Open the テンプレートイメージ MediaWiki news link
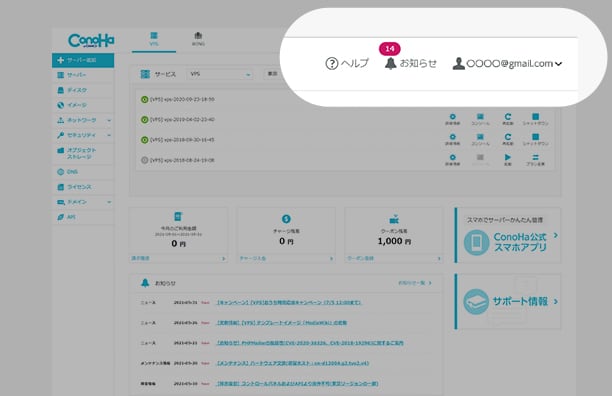The image size is (612, 396). point(282,323)
